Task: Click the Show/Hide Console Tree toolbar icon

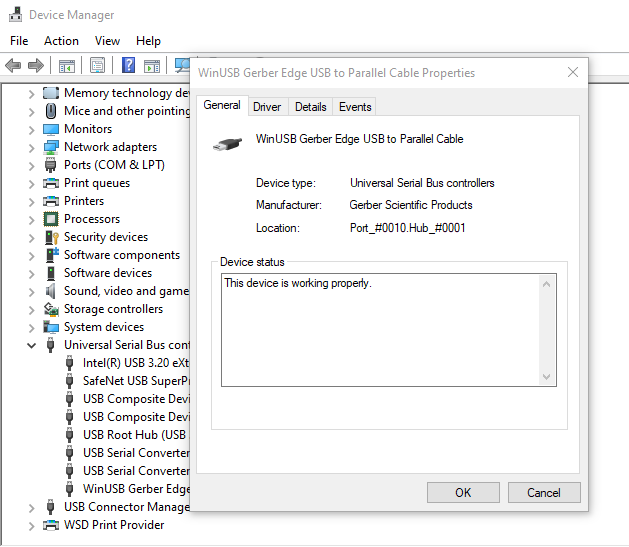Action: [67, 65]
